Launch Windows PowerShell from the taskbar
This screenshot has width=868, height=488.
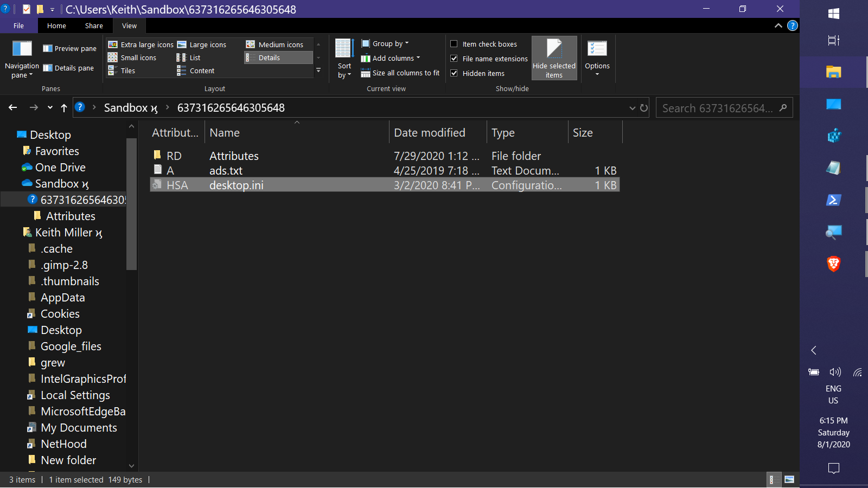(x=834, y=200)
